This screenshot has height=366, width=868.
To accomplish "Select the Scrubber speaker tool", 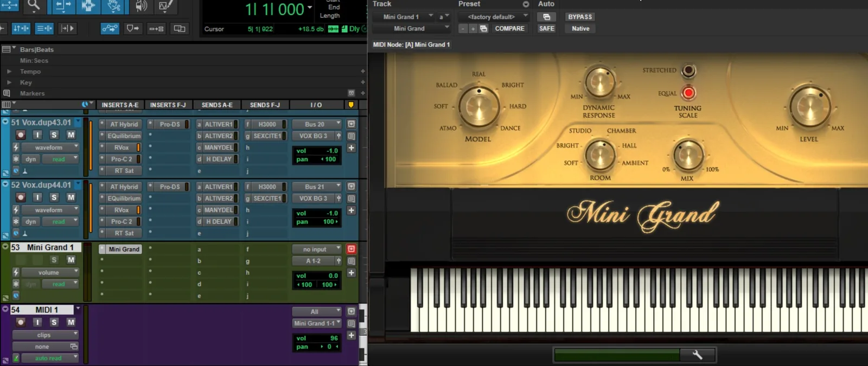I will tap(141, 6).
